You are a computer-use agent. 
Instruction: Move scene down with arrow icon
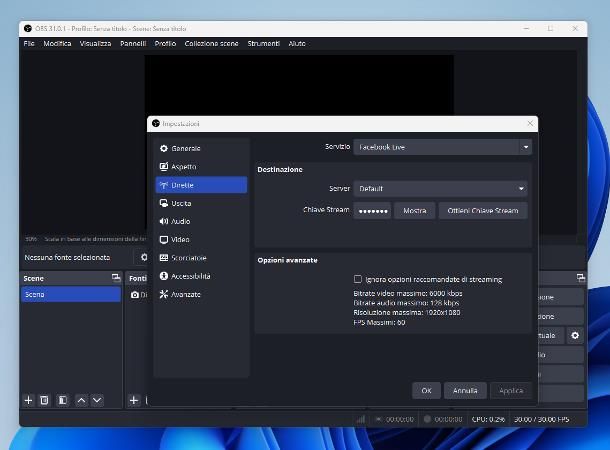[x=97, y=400]
